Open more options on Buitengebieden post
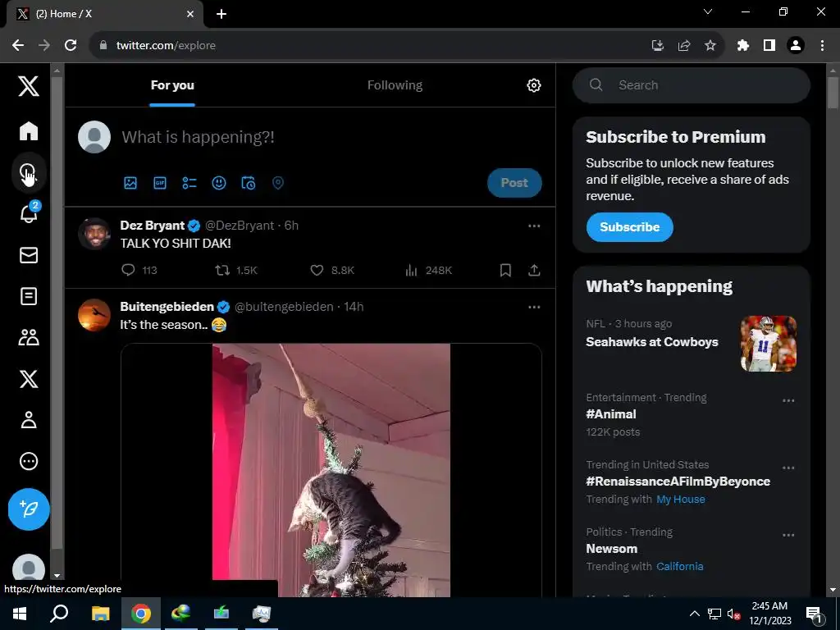 coord(534,307)
